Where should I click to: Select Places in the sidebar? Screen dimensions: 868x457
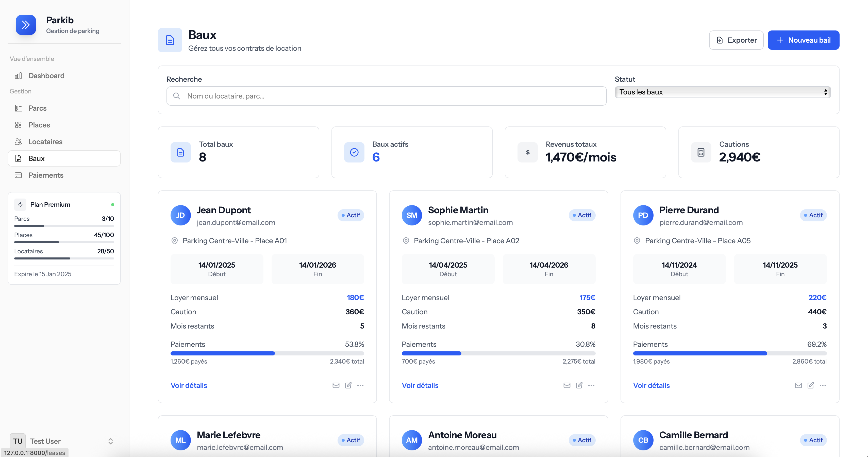click(39, 125)
